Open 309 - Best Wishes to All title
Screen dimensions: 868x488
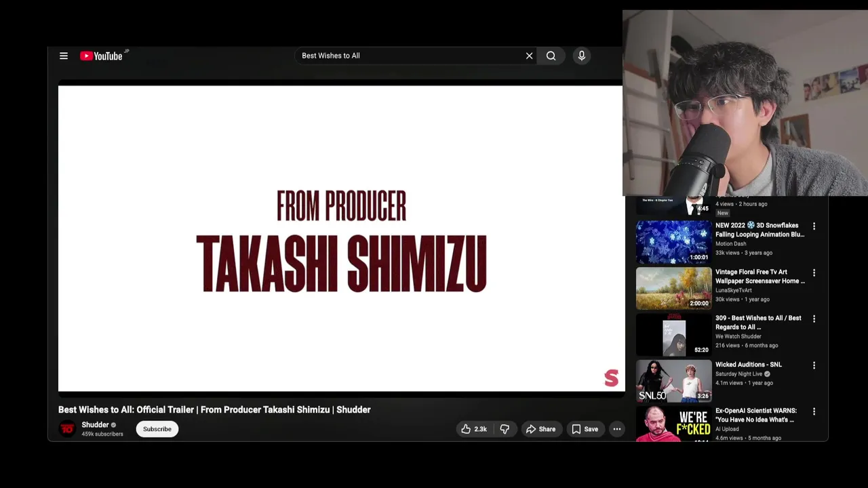click(x=758, y=323)
